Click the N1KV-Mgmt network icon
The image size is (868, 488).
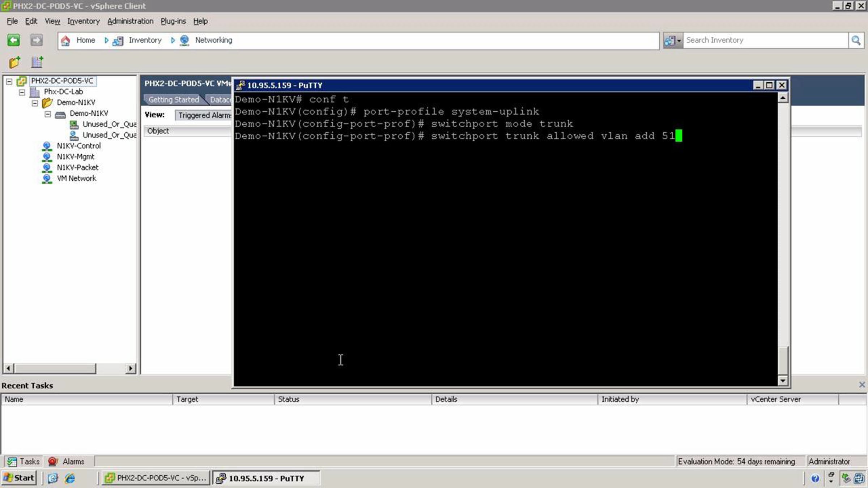(47, 157)
